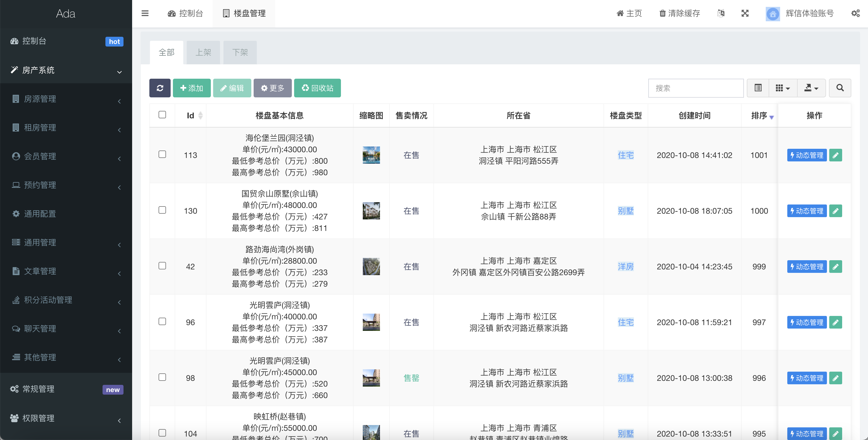The image size is (868, 440).
Task: Click the language translate icon
Action: click(721, 13)
